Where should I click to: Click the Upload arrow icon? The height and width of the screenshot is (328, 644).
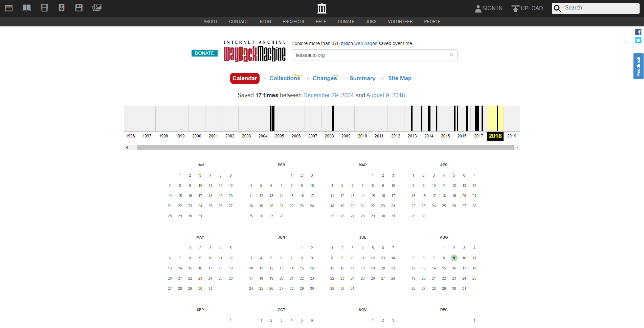click(515, 9)
